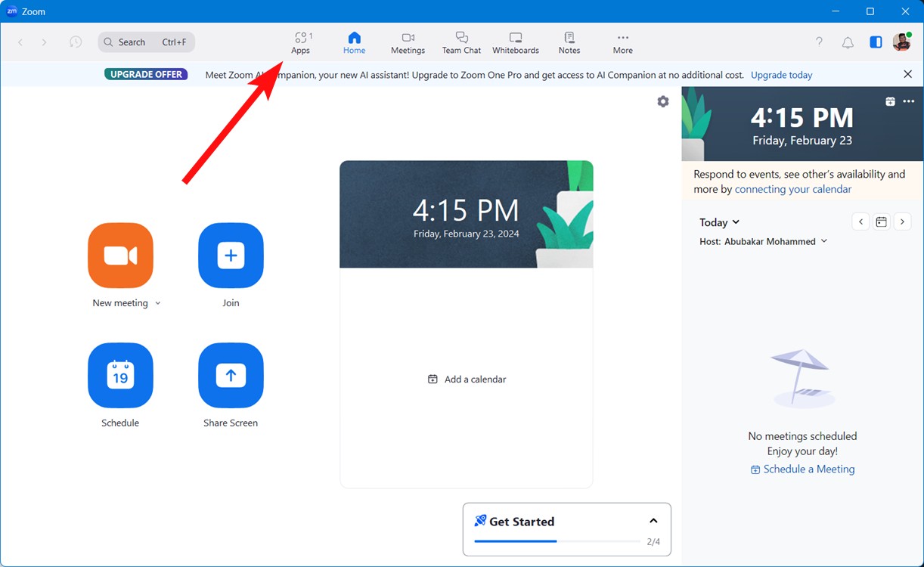The height and width of the screenshot is (567, 924).
Task: Switch to Team Chat
Action: coord(461,42)
